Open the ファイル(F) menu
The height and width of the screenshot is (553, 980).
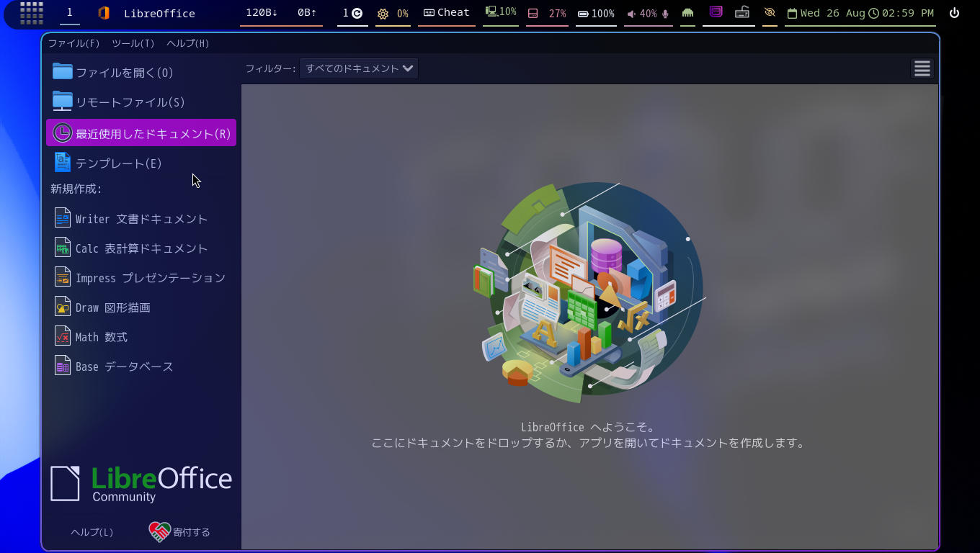click(x=73, y=43)
